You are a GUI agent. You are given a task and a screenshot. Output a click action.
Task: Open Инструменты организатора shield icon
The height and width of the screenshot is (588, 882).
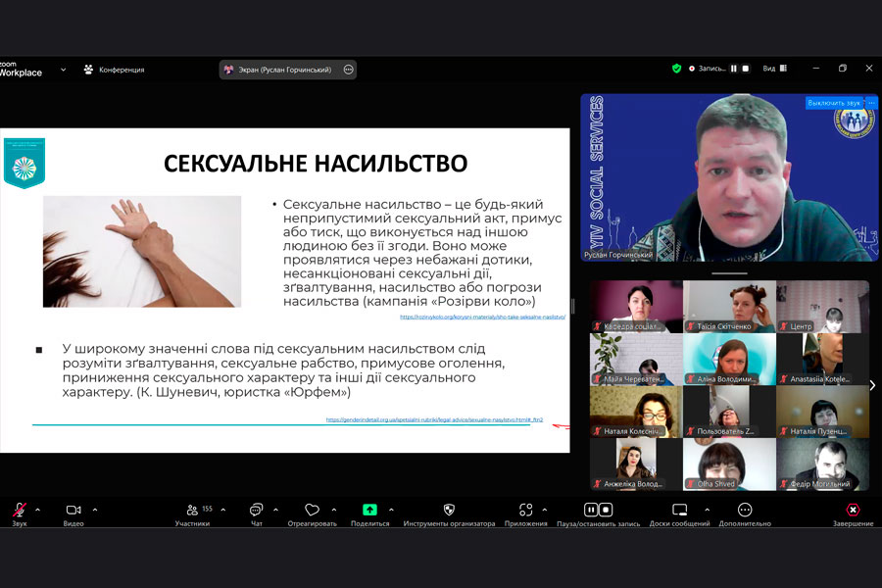(449, 510)
